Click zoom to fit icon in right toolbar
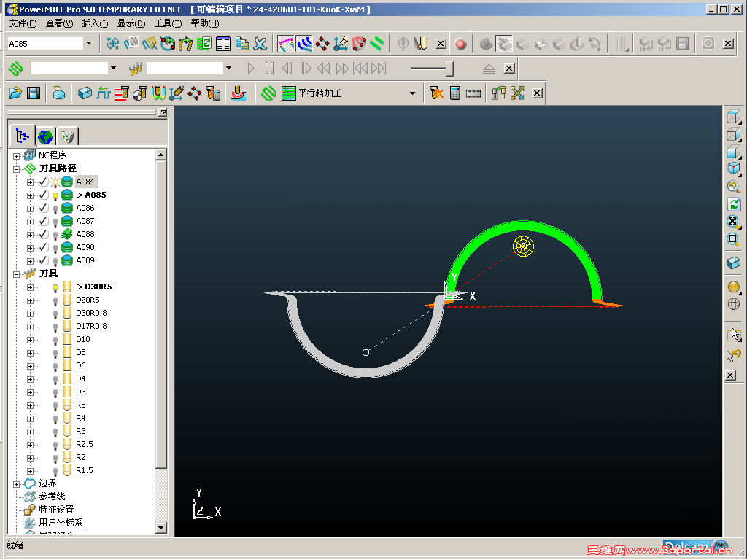This screenshot has width=747, height=560. 733,222
